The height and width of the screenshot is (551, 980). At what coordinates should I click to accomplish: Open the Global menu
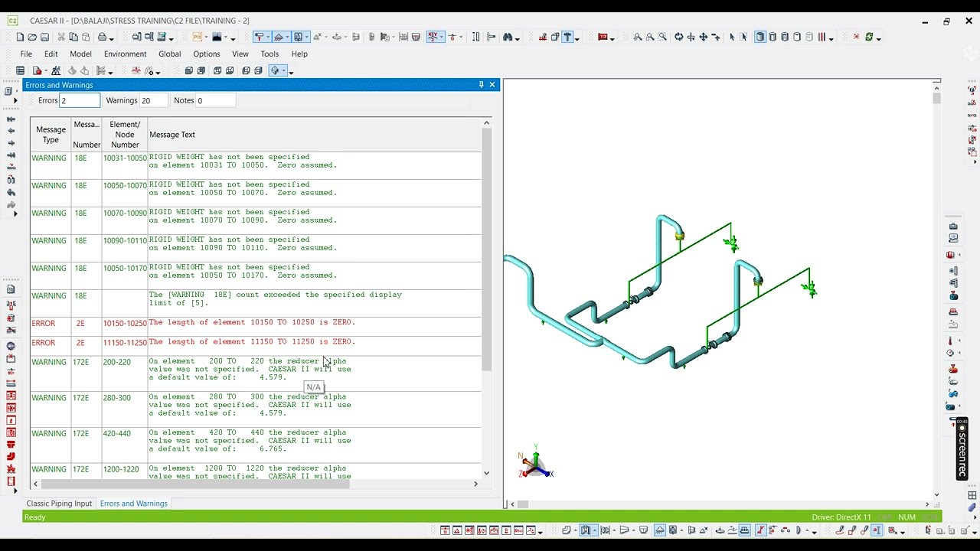tap(169, 54)
